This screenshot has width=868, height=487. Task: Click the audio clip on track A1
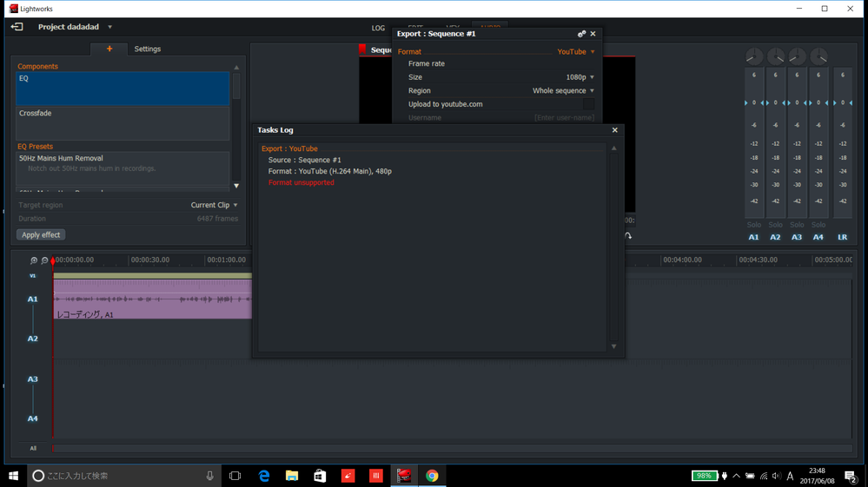[x=153, y=299]
